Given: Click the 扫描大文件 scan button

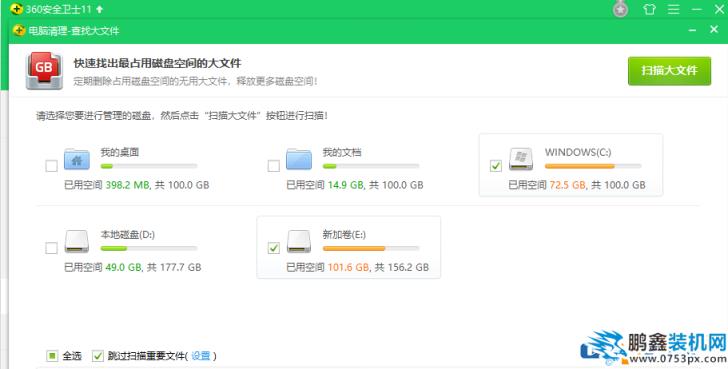Looking at the screenshot, I should click(x=669, y=71).
